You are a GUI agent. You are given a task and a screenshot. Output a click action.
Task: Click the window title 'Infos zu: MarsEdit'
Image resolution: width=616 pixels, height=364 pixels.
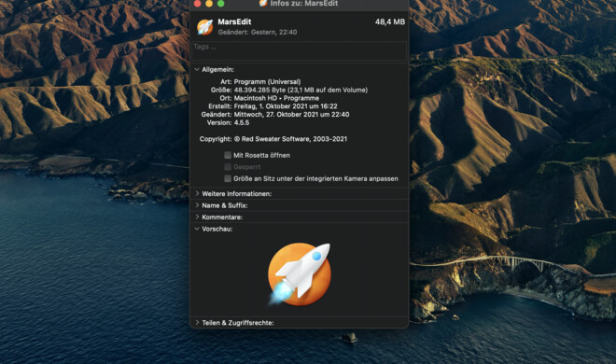point(304,4)
